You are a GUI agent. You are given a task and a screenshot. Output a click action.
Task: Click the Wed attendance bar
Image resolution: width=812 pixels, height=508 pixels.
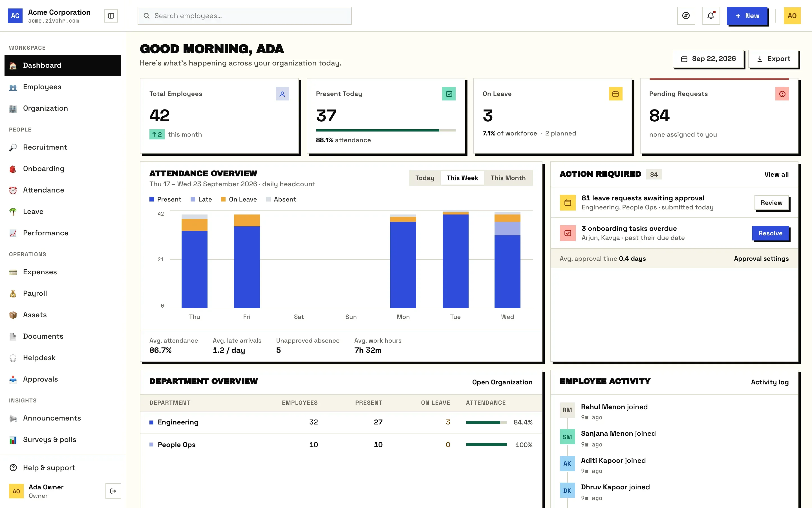tap(507, 260)
